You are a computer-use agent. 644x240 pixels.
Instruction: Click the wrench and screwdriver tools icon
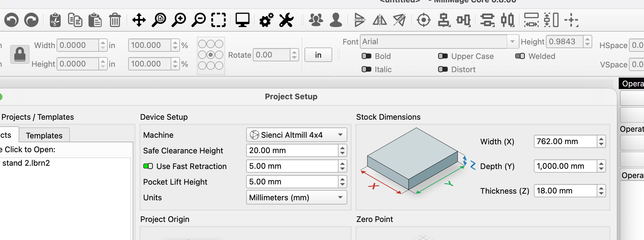click(x=286, y=20)
